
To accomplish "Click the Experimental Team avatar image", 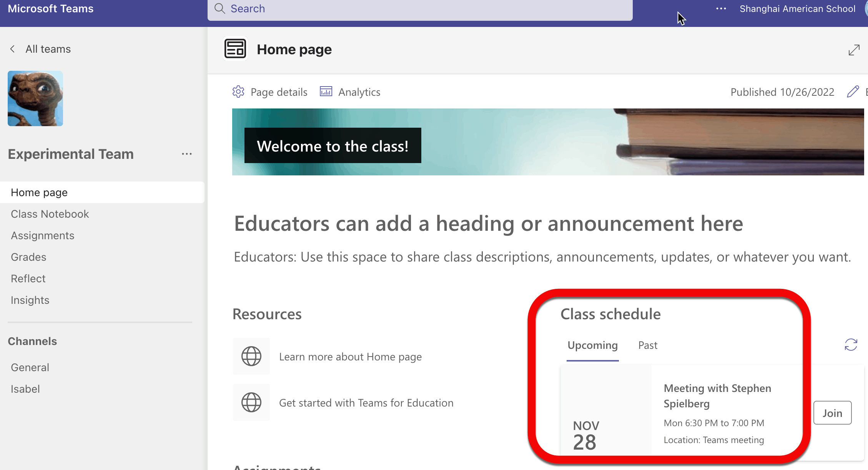I will 35,98.
